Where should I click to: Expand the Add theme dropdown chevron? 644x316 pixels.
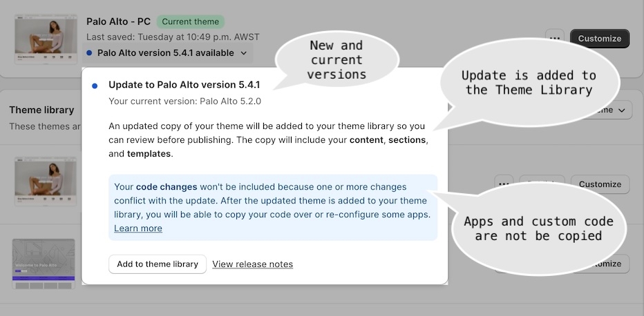622,110
